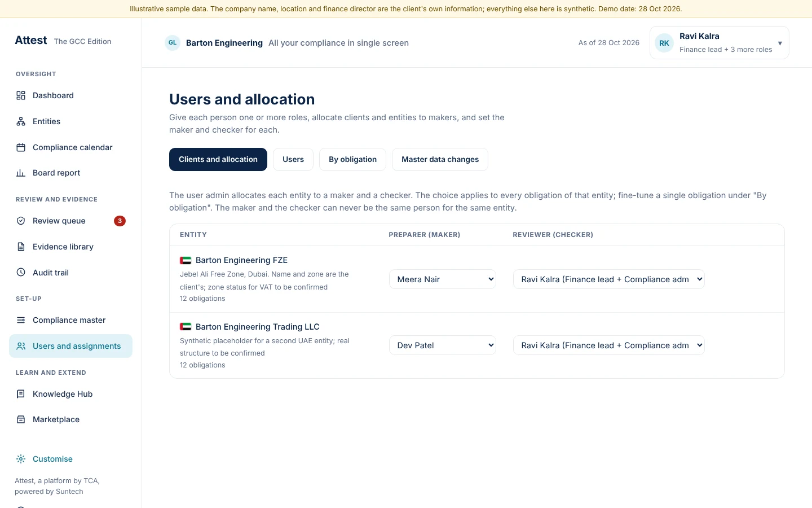Click the Barton Engineering company name in header
The image size is (812, 508).
[x=224, y=43]
